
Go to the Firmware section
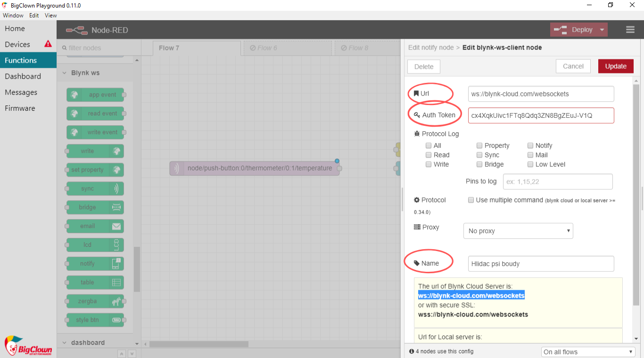28,108
